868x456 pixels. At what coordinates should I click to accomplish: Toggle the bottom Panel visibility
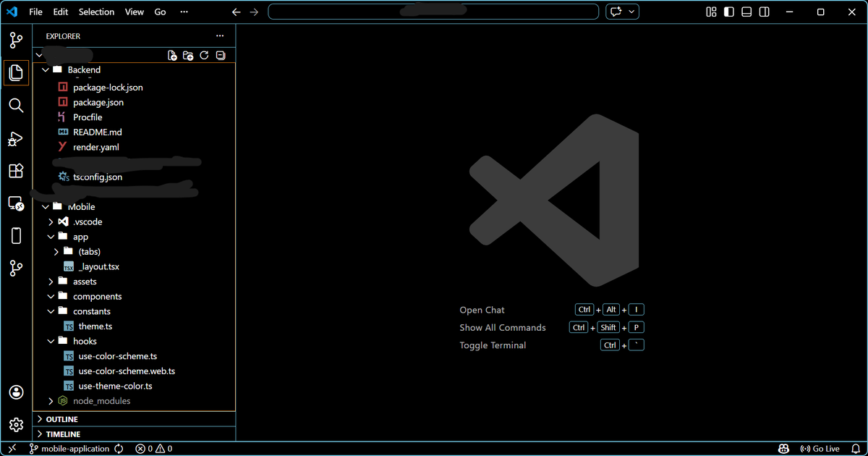coord(746,12)
